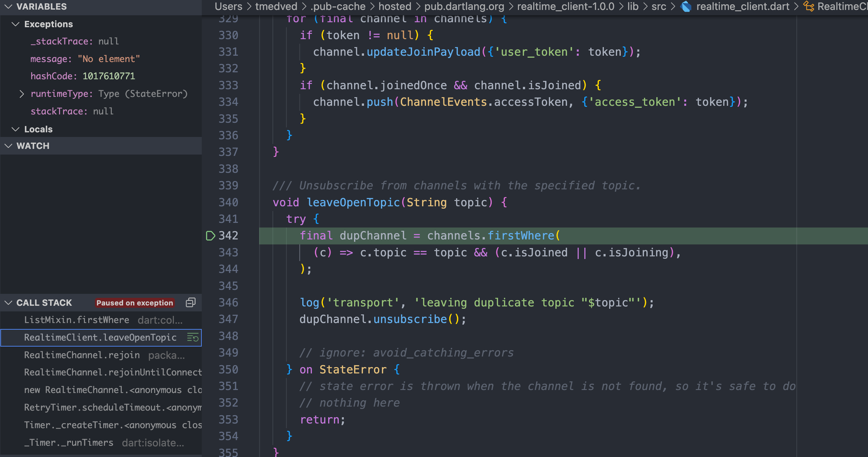The width and height of the screenshot is (868, 457).
Task: Expand the runtimeType variable
Action: click(22, 94)
